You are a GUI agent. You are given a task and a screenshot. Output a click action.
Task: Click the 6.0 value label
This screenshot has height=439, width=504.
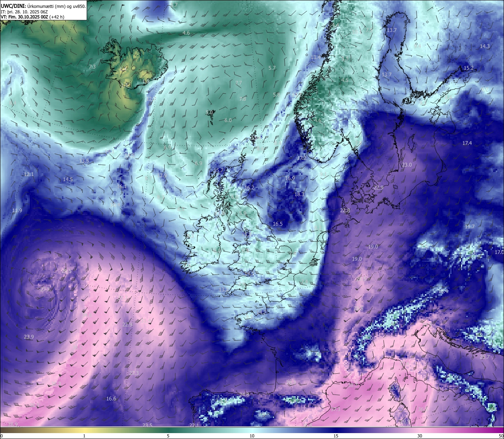pyautogui.click(x=228, y=120)
